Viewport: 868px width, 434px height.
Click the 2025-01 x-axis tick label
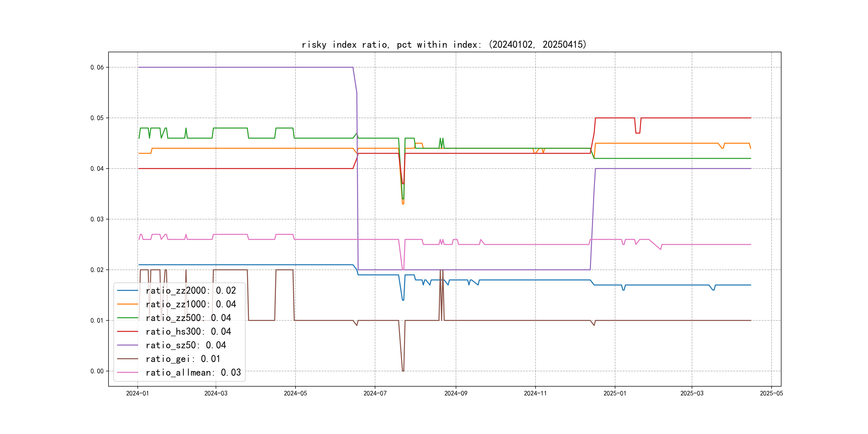[615, 393]
